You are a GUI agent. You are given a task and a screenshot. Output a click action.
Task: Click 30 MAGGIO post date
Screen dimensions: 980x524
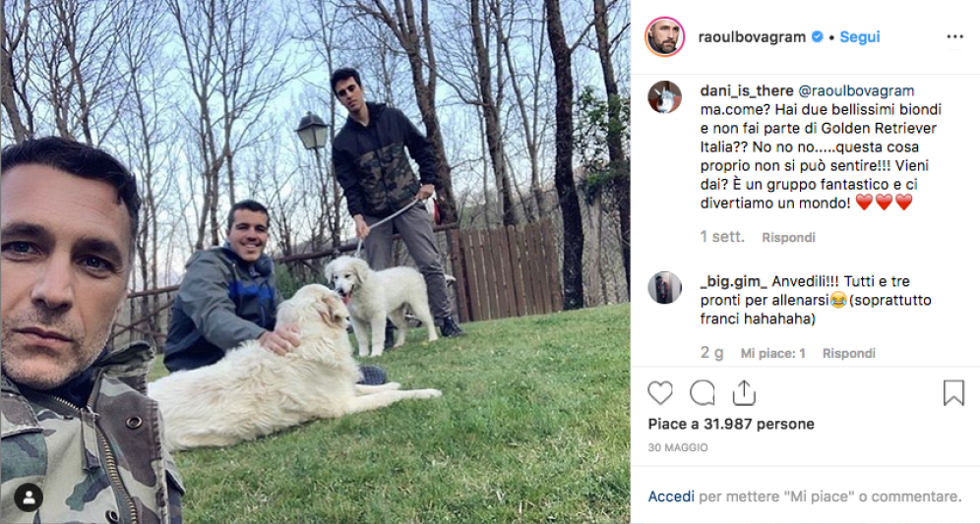coord(678,447)
